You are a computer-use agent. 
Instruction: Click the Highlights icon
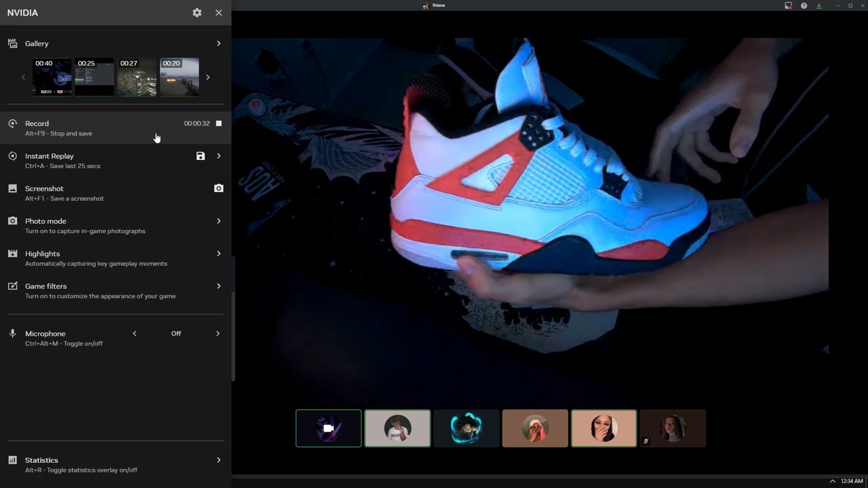[12, 253]
